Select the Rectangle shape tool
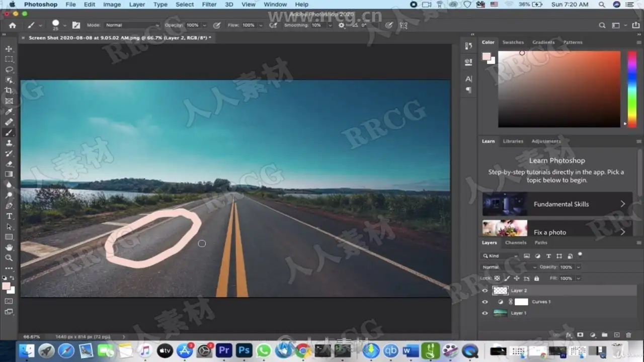 pos(9,237)
